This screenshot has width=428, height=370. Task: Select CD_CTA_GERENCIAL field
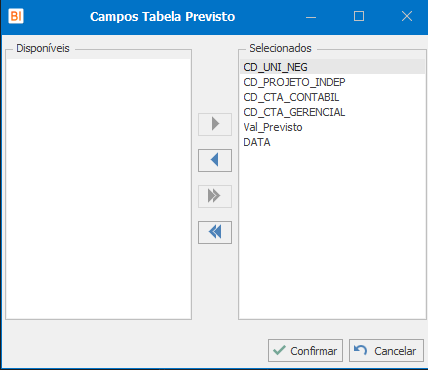tap(332, 112)
